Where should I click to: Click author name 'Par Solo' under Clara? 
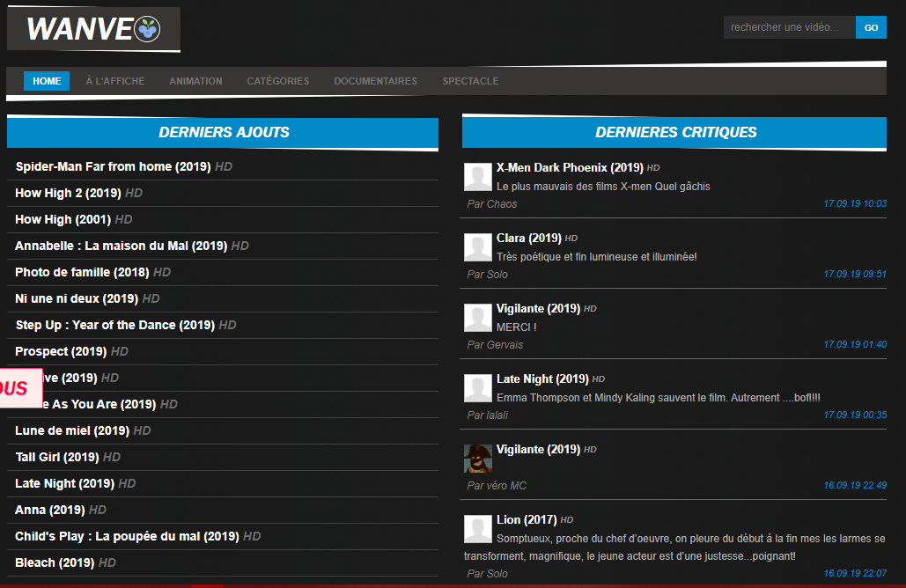point(487,275)
